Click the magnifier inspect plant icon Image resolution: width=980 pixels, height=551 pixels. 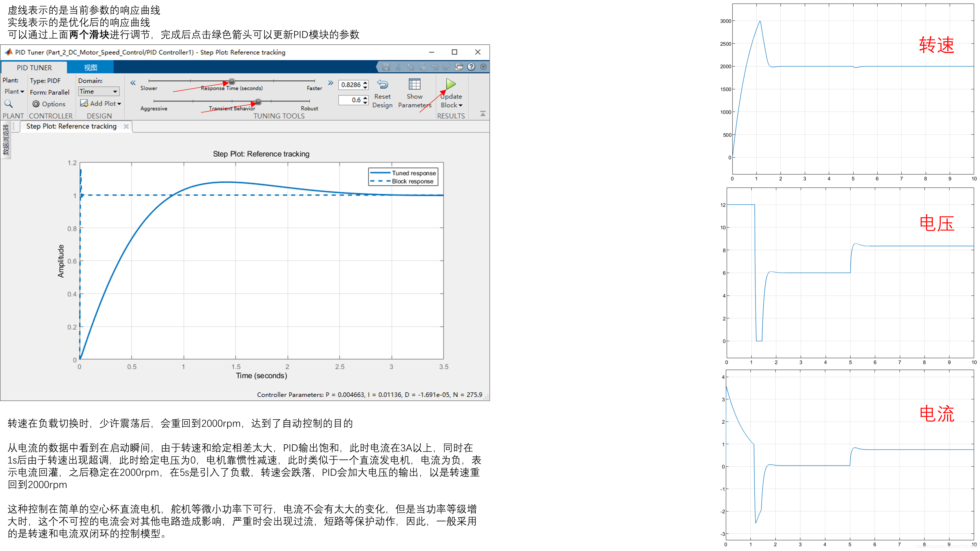pos(8,104)
